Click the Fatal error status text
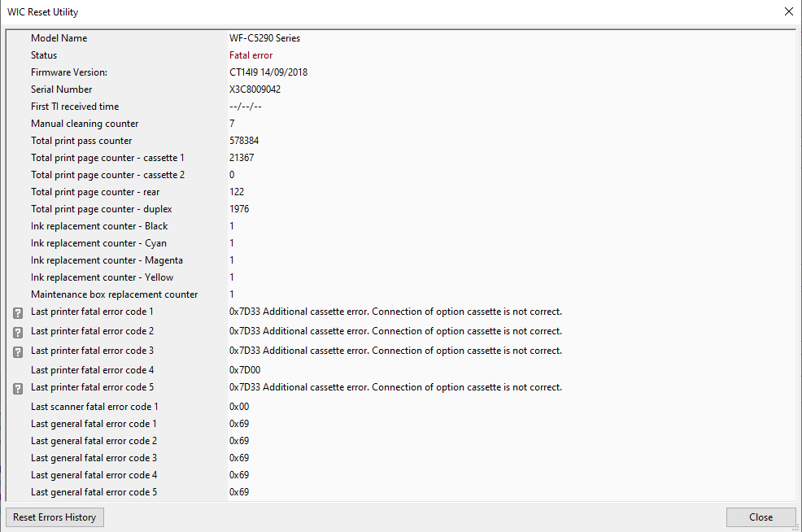The image size is (802, 532). 251,55
